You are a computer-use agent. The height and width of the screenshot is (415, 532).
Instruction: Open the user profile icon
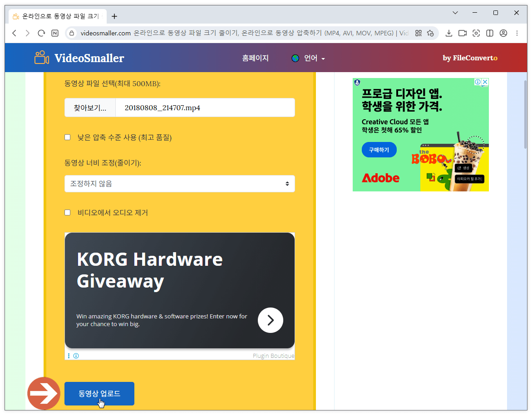tap(503, 33)
